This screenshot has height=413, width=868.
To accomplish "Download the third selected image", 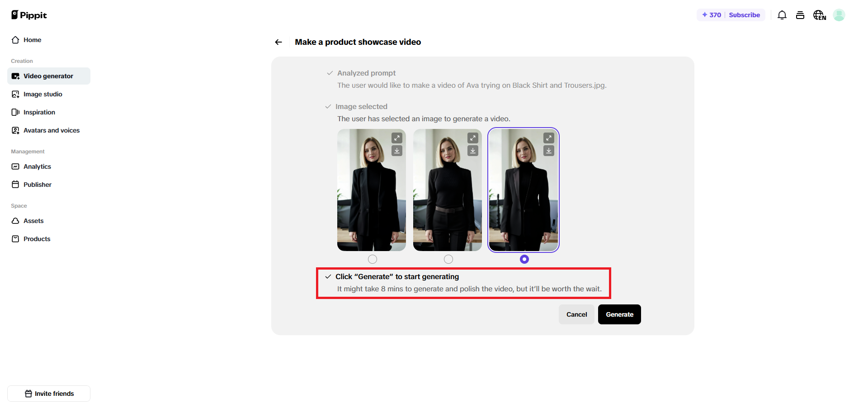I will coord(549,151).
